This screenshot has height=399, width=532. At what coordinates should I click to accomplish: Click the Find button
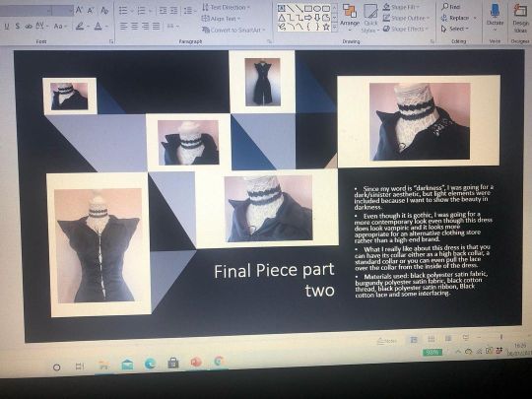[451, 7]
